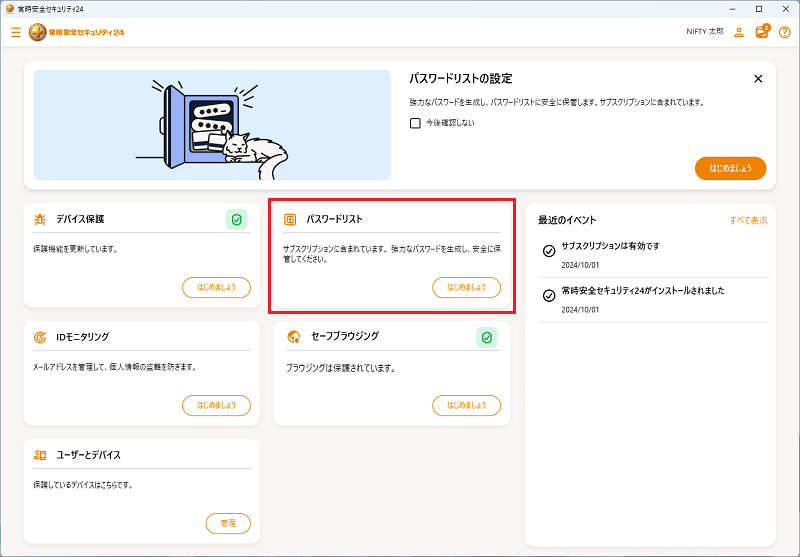Click 保護しているデバイスはこちらです text
800x557 pixels.
83,485
